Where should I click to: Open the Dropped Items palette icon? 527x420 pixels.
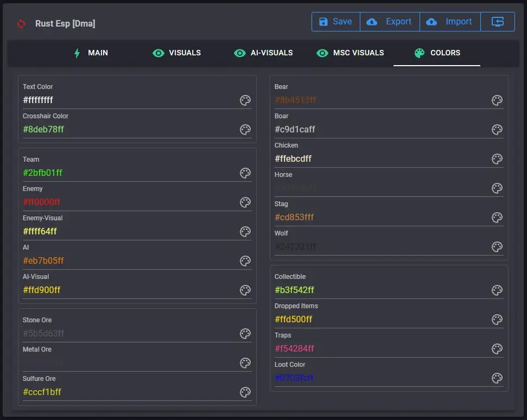point(497,320)
